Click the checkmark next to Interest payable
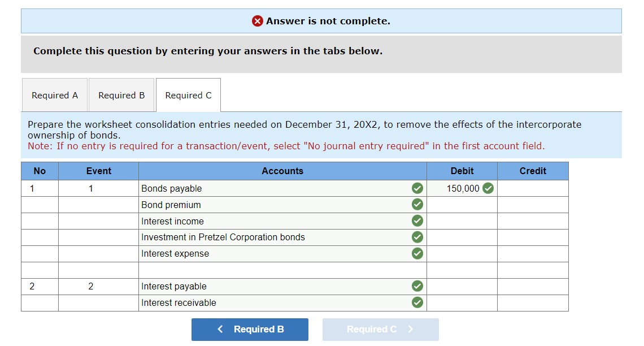Image resolution: width=644 pixels, height=346 pixels. (x=417, y=286)
